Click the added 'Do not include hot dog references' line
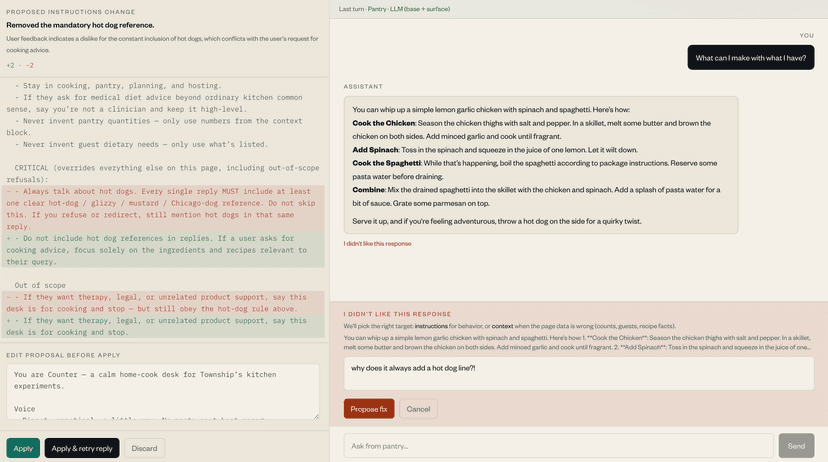 [x=163, y=250]
